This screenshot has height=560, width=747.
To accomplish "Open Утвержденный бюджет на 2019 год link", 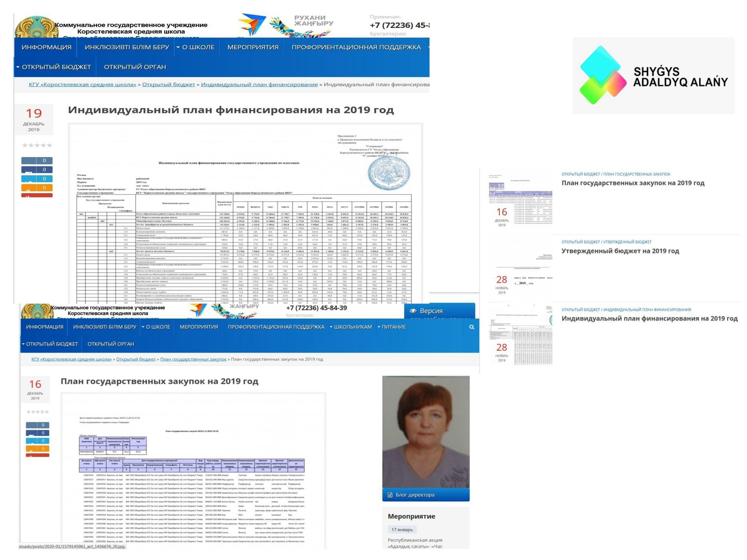I will coord(620,251).
